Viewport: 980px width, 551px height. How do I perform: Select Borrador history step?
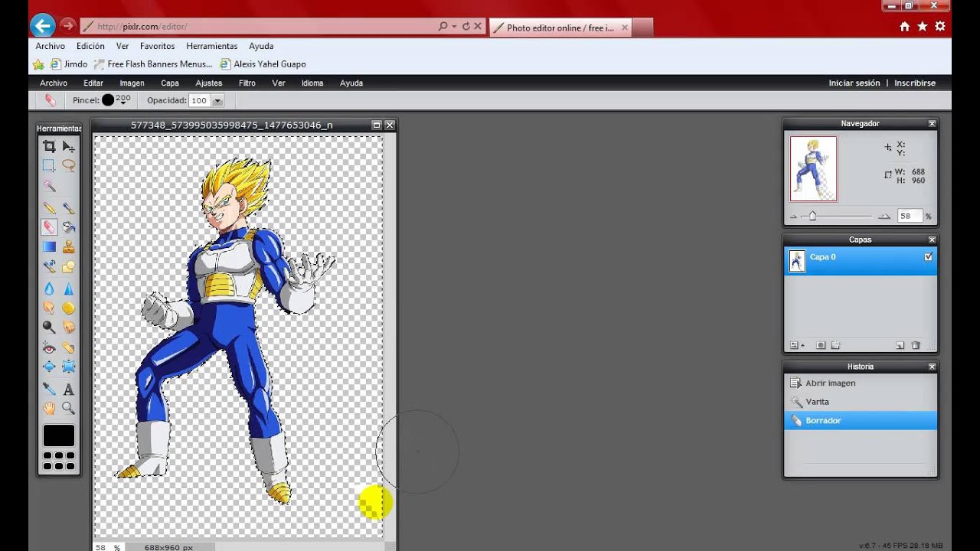[861, 420]
